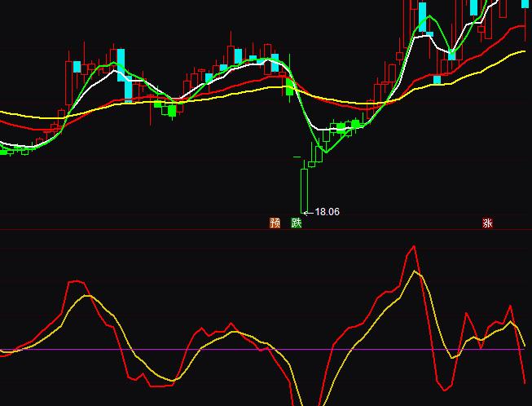Click the left hump of the yellow signal line

87,295
